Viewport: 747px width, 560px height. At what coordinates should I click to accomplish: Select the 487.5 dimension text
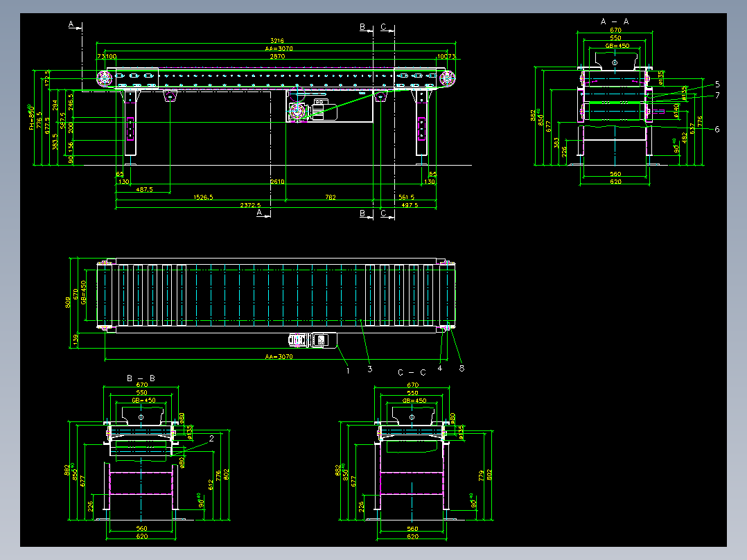144,189
